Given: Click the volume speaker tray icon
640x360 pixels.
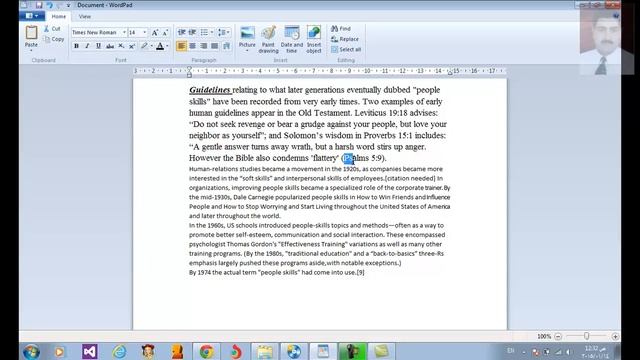Looking at the screenshot, I should pos(568,352).
